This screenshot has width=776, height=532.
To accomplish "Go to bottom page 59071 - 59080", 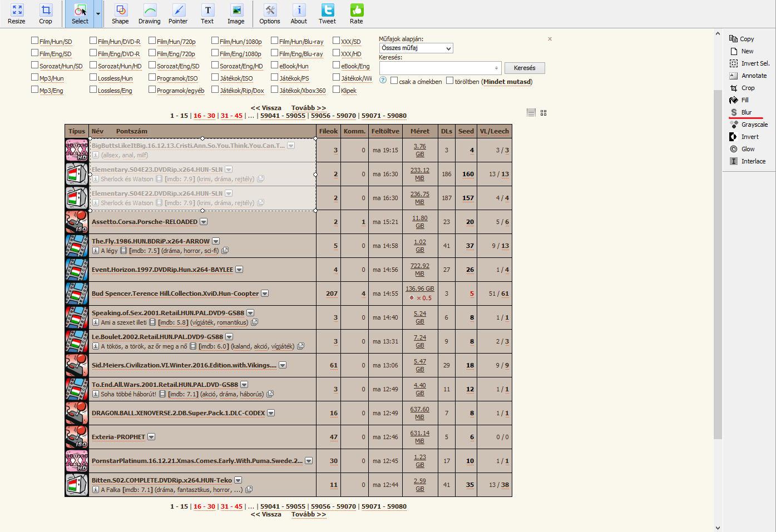I will [x=384, y=506].
